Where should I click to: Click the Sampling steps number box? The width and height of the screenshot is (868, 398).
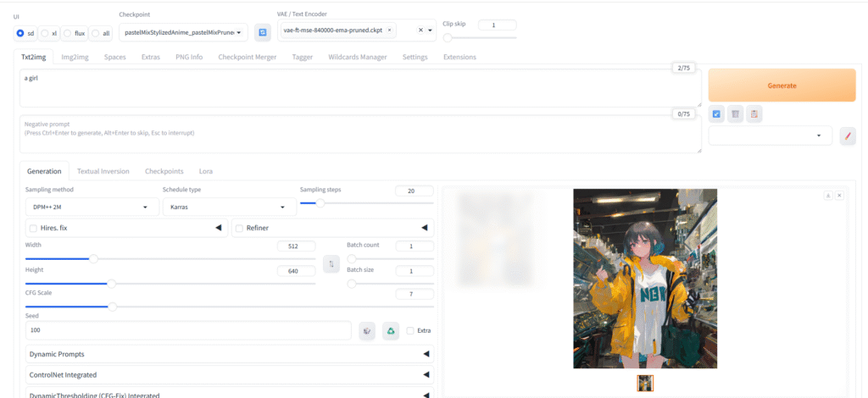(415, 191)
